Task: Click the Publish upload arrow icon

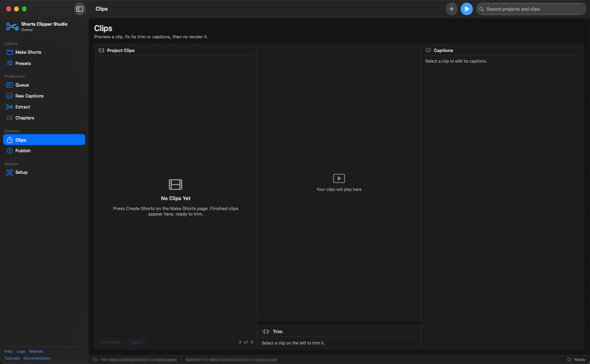Action: pyautogui.click(x=10, y=151)
